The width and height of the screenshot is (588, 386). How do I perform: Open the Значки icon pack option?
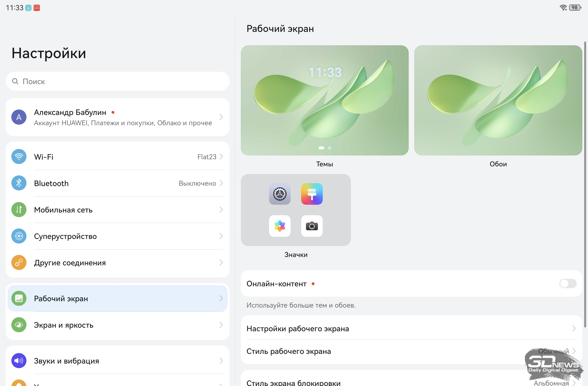296,210
